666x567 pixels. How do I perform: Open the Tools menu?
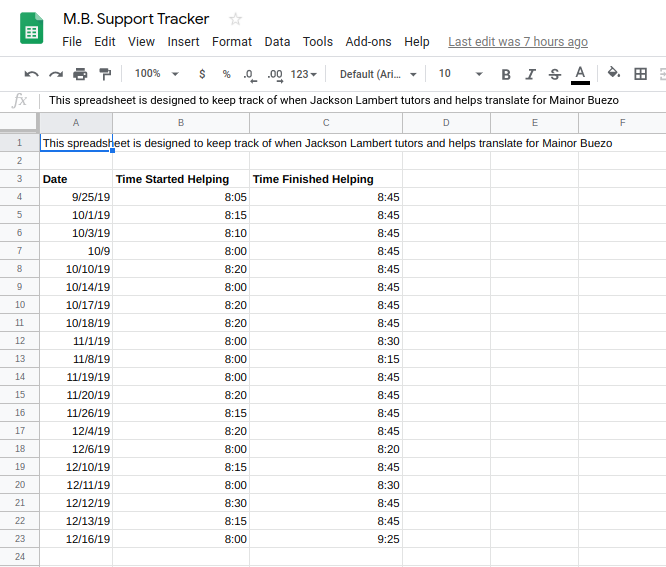point(318,42)
